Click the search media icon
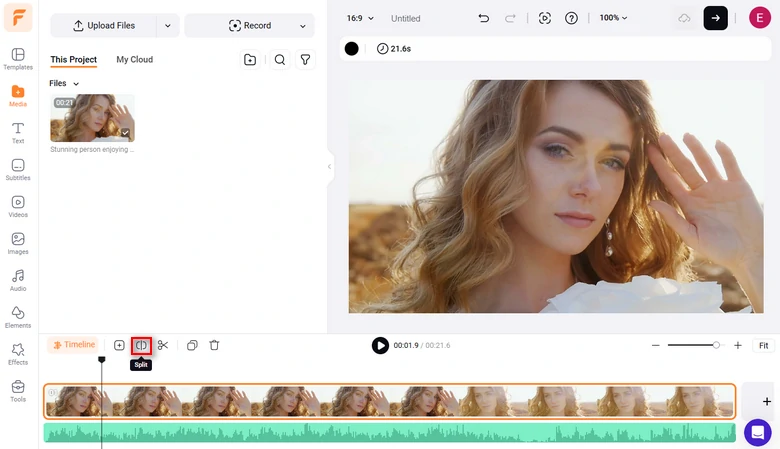This screenshot has height=449, width=780. click(280, 60)
